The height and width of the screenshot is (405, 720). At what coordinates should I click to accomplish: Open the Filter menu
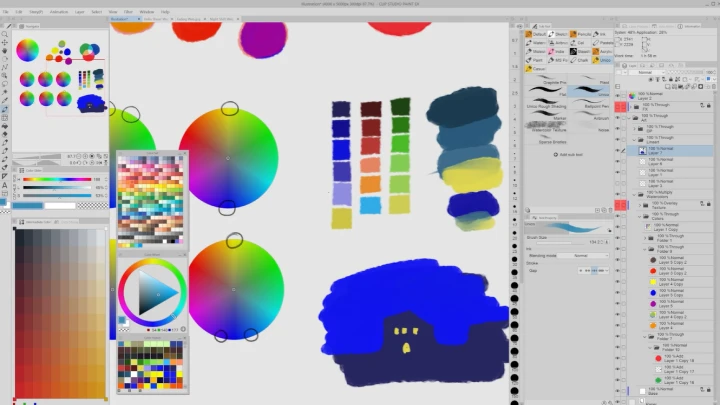pos(128,11)
